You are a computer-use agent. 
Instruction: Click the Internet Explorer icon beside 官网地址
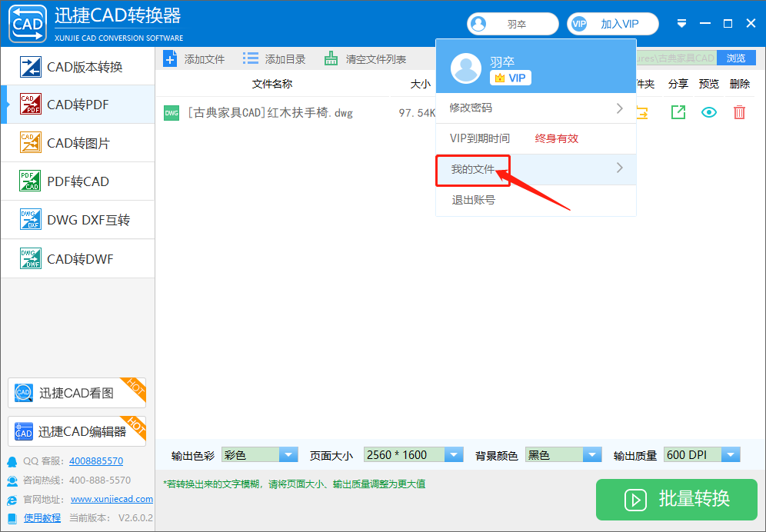tap(12, 499)
